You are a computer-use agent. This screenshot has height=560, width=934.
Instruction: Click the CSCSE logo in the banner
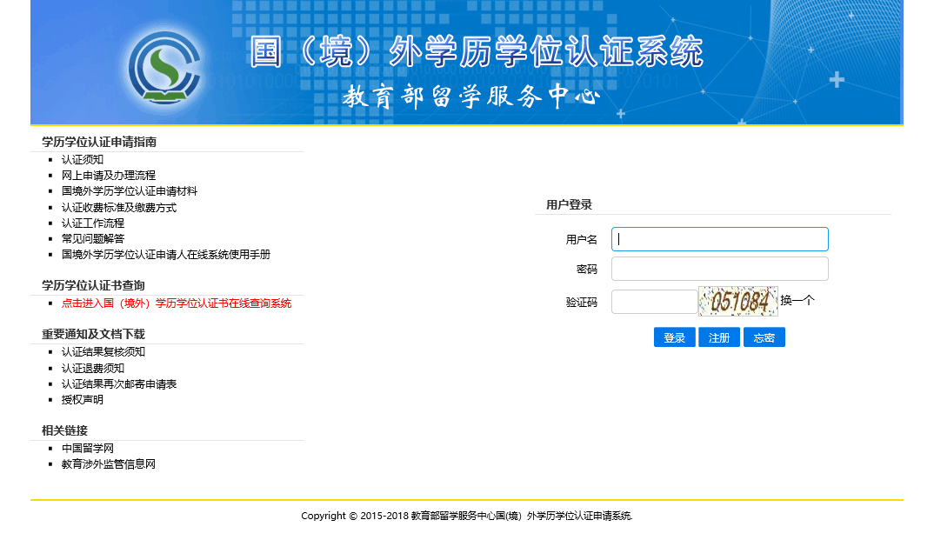(x=164, y=68)
